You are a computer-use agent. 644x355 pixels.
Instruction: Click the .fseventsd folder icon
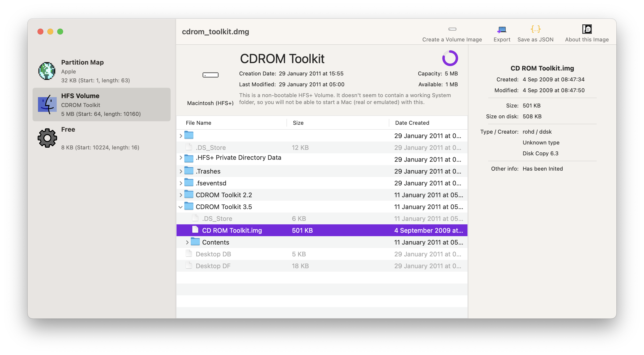pos(189,183)
